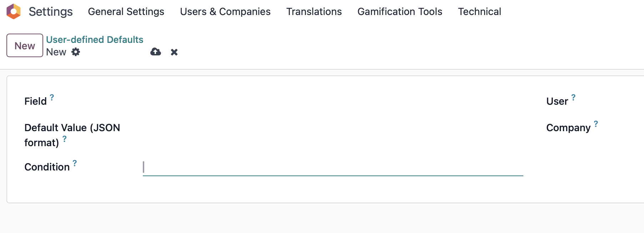The width and height of the screenshot is (644, 233).
Task: Click the Odoo Settings app logo
Action: pos(14,11)
